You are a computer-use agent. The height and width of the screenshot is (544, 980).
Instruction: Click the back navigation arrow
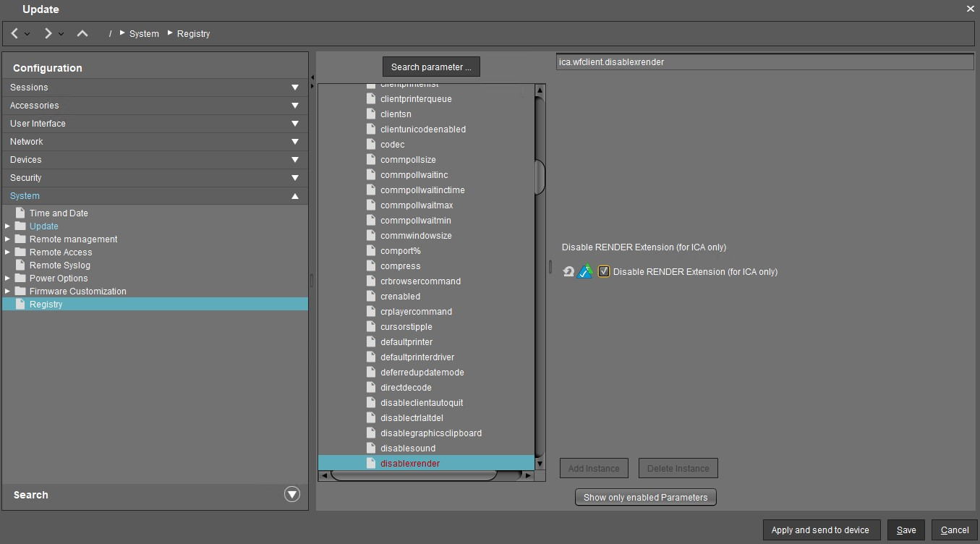point(14,33)
